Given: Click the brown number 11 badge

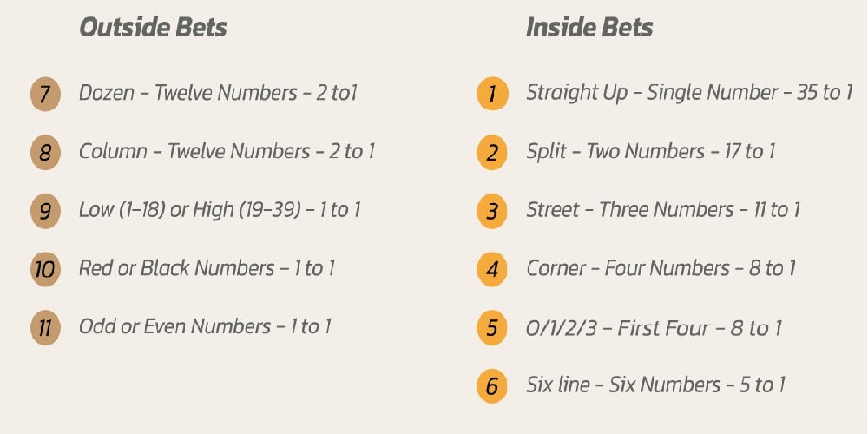Looking at the screenshot, I should point(44,328).
